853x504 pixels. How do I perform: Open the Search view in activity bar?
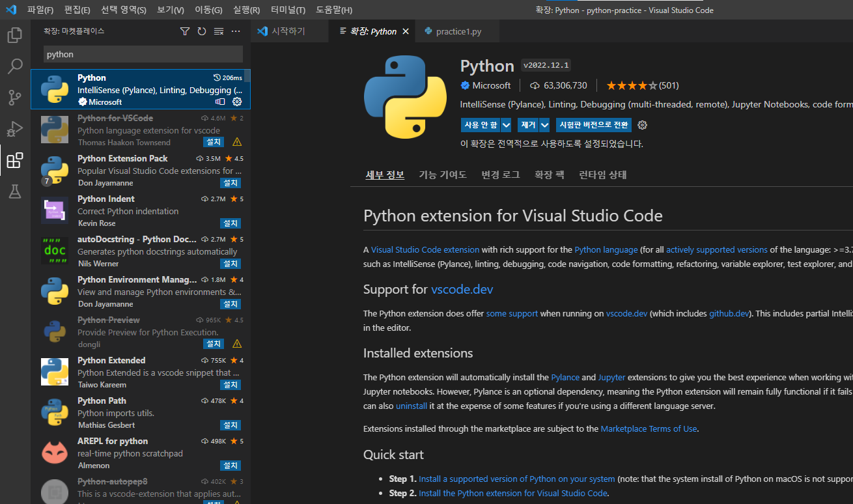pos(15,66)
